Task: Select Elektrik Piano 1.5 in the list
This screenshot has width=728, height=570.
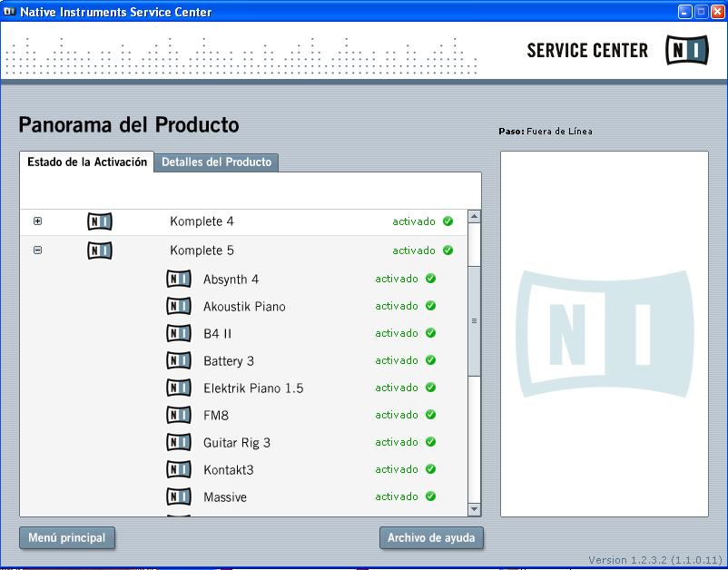Action: (253, 388)
